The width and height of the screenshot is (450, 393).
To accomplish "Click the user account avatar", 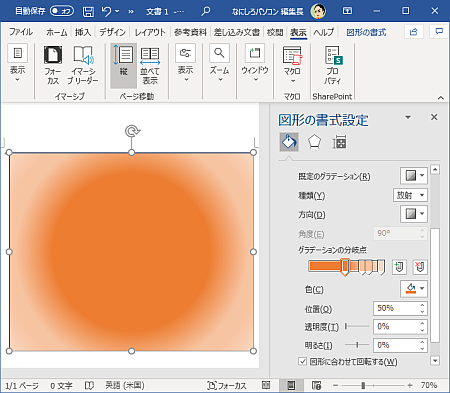I will point(318,11).
